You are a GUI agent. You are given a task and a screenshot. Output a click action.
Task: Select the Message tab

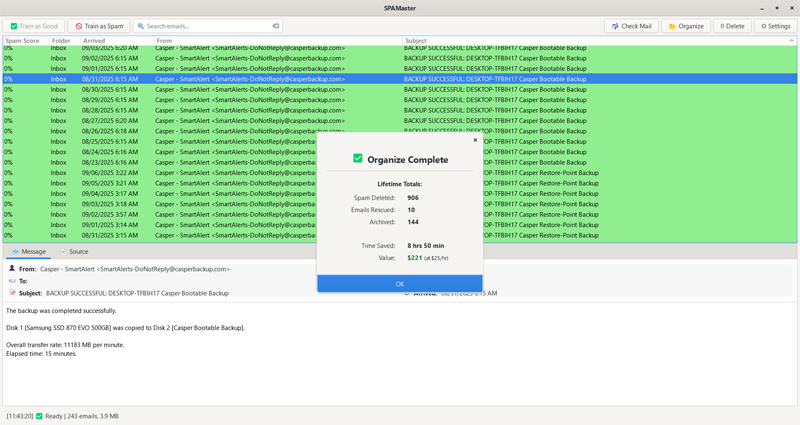click(28, 252)
